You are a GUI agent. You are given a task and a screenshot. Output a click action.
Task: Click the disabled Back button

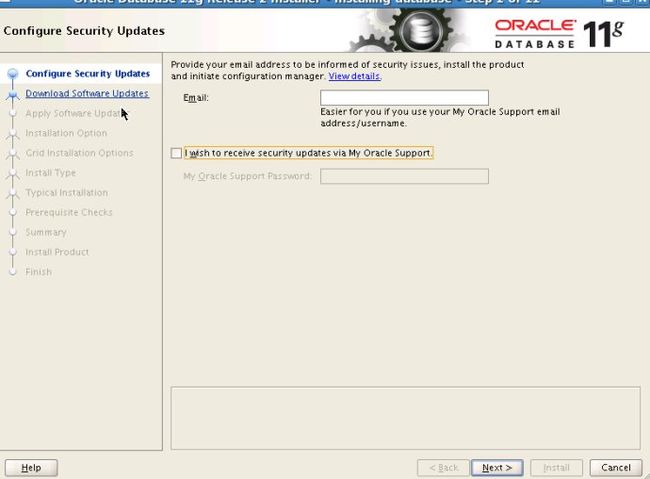pyautogui.click(x=443, y=468)
